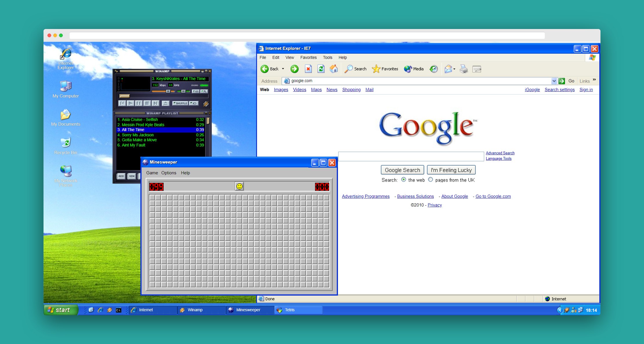Select the Recycle Bin desktop icon
The image size is (644, 344).
66,146
